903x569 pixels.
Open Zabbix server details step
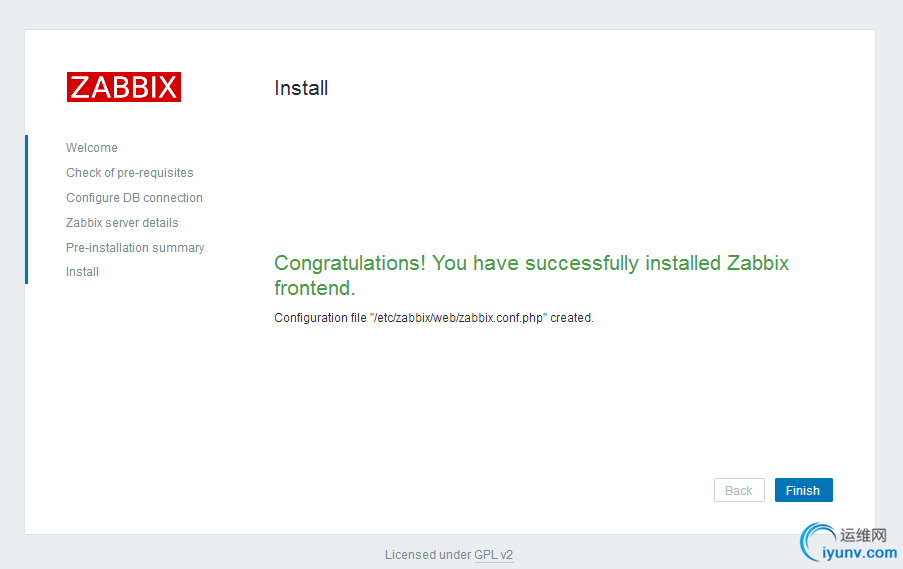click(x=122, y=222)
